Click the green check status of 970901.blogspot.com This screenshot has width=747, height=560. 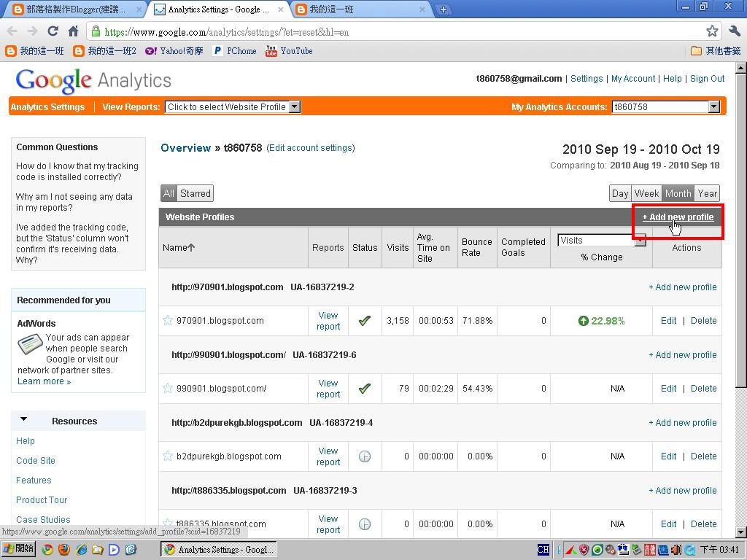(x=365, y=321)
